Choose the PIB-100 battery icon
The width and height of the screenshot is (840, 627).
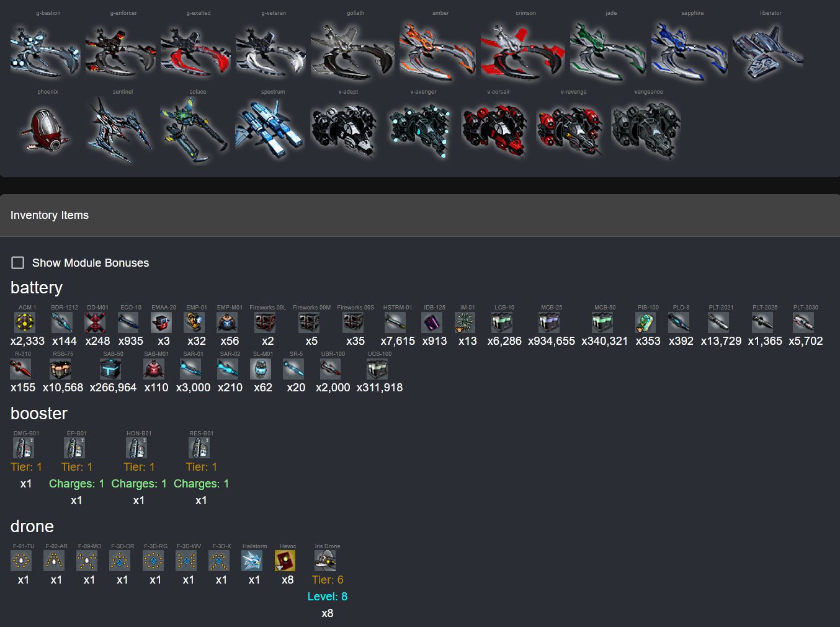point(646,322)
